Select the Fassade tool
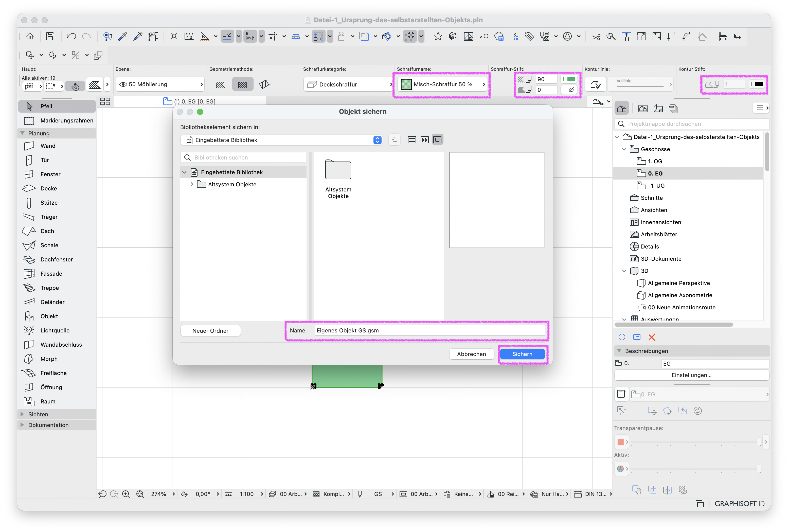Image resolution: width=788 pixels, height=532 pixels. coord(57,274)
